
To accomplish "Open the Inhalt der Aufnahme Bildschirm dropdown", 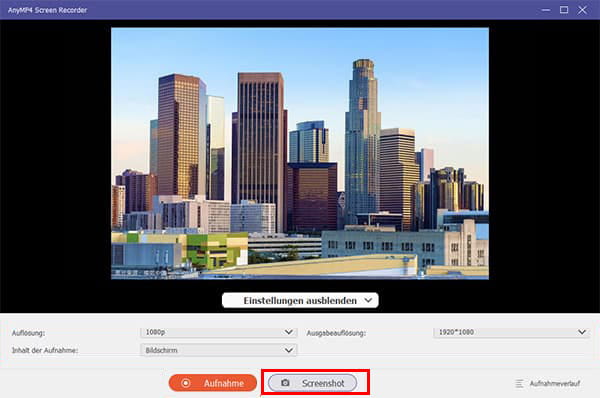I will click(218, 350).
